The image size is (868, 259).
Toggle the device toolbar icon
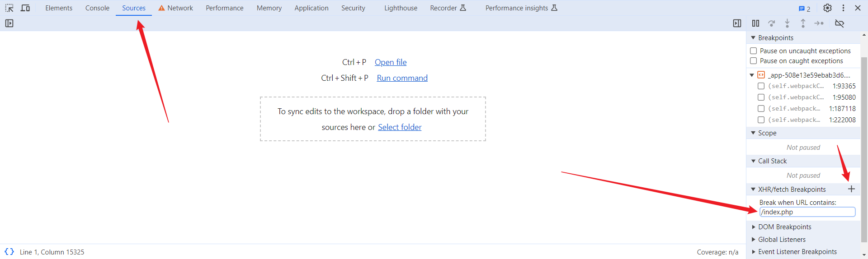25,8
